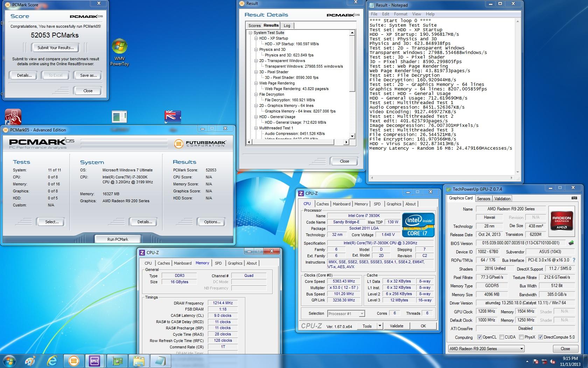Switch to Scores tab in Result window
588x368 pixels.
(x=254, y=26)
